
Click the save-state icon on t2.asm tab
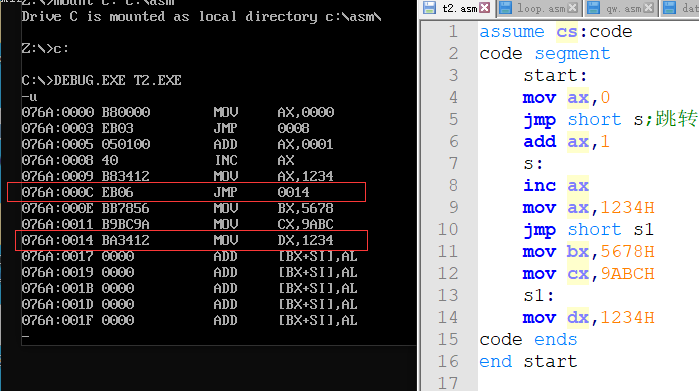(429, 8)
